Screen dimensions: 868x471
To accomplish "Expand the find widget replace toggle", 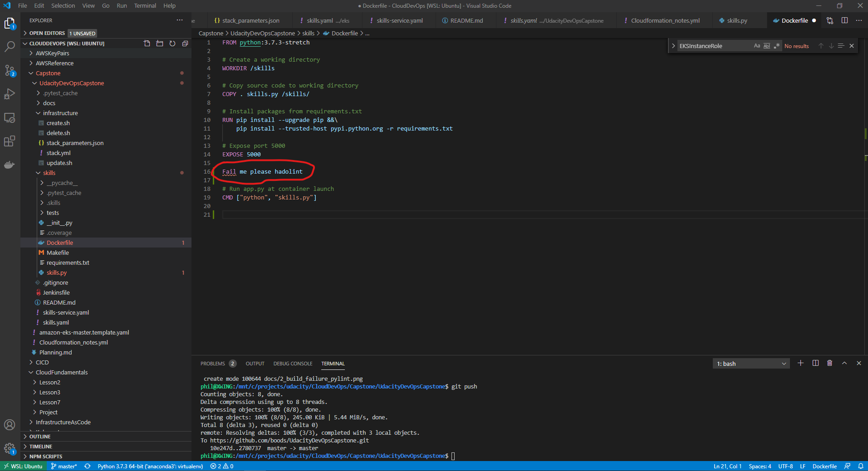I will tap(673, 46).
